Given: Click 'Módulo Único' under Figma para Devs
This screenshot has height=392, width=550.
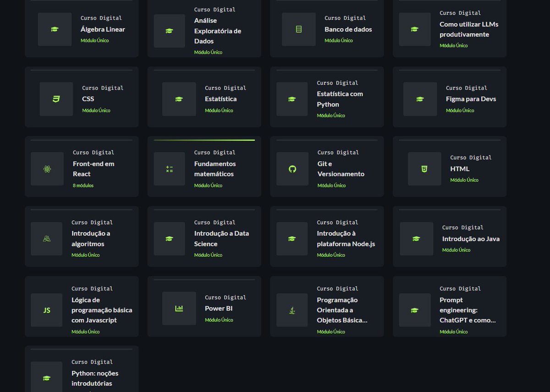Looking at the screenshot, I should (460, 110).
